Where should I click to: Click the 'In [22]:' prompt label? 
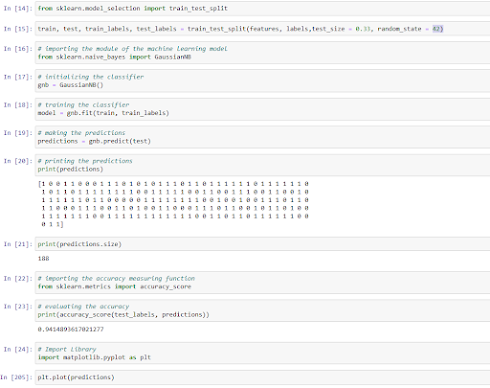click(x=18, y=279)
